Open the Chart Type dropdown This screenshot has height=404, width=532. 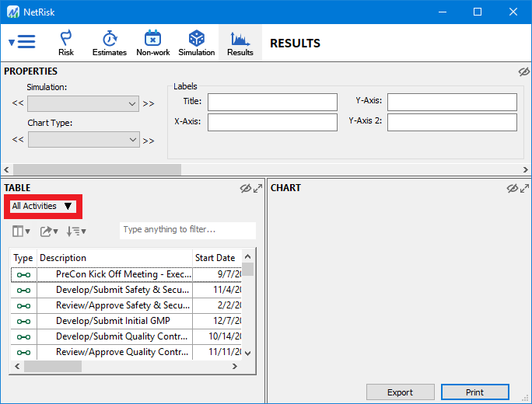pyautogui.click(x=83, y=140)
